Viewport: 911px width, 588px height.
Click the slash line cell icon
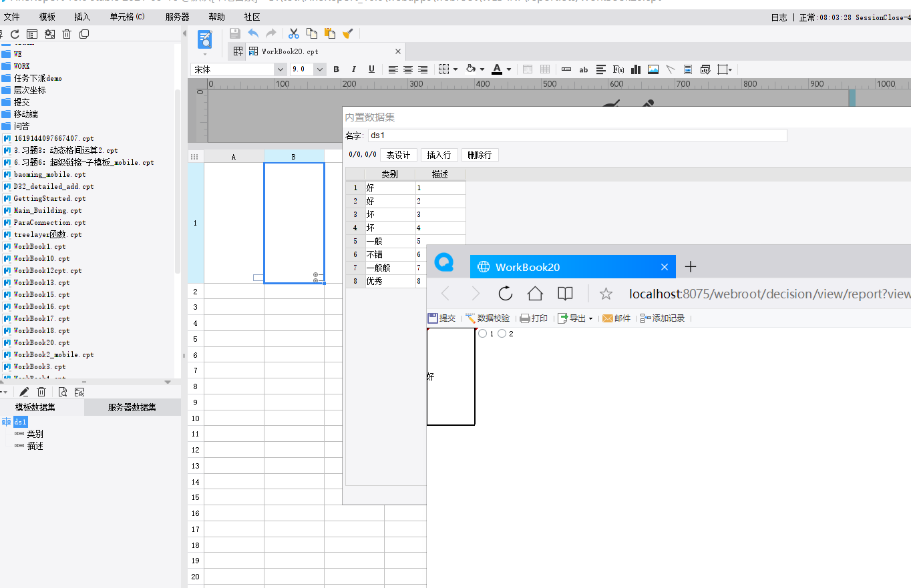coord(671,69)
